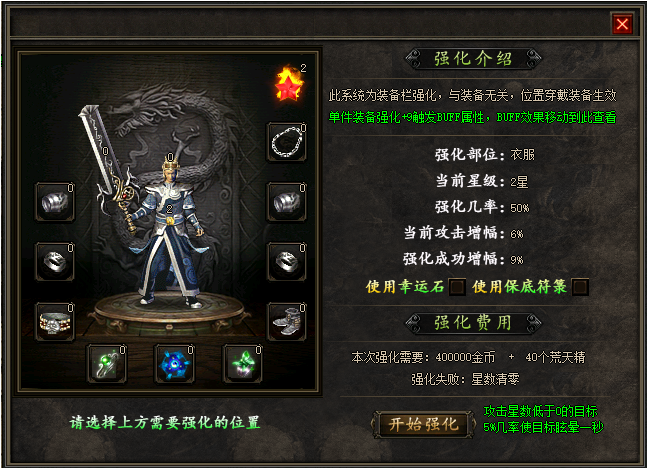Select the right bracelet equipment slot
This screenshot has height=469, width=648.
(x=287, y=202)
